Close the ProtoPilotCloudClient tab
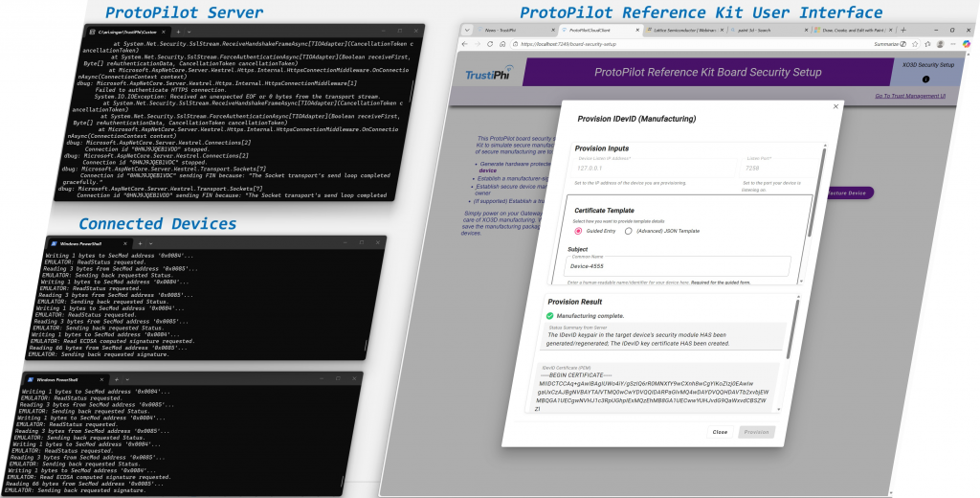This screenshot has height=498, width=980. 638,30
